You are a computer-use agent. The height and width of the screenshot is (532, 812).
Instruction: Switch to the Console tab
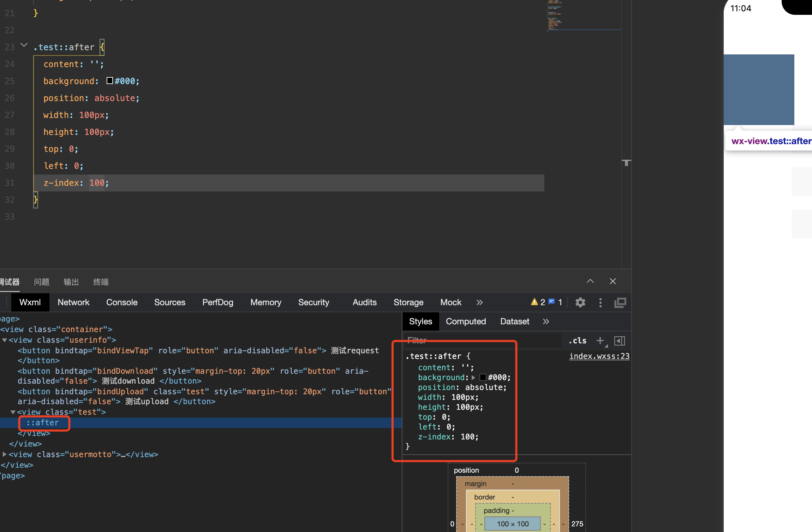coord(122,302)
